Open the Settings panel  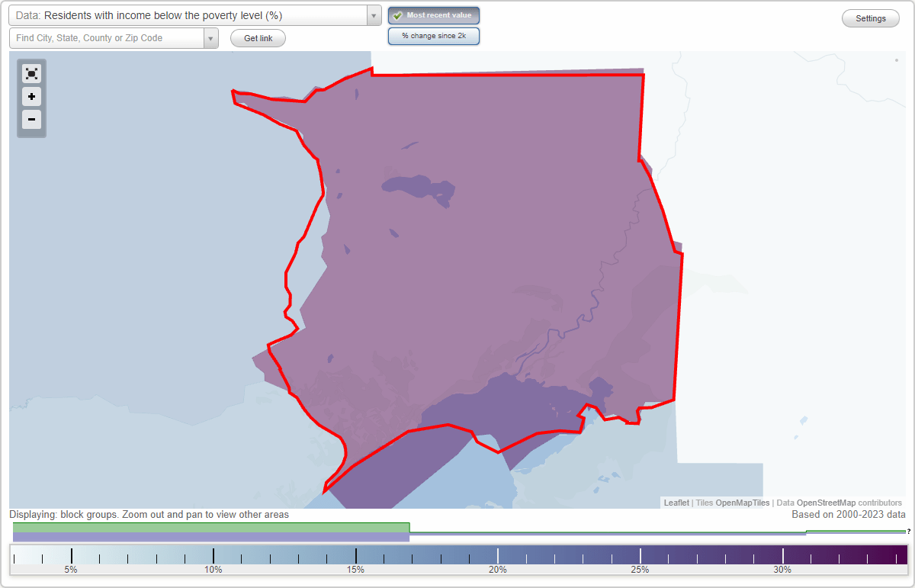(870, 18)
